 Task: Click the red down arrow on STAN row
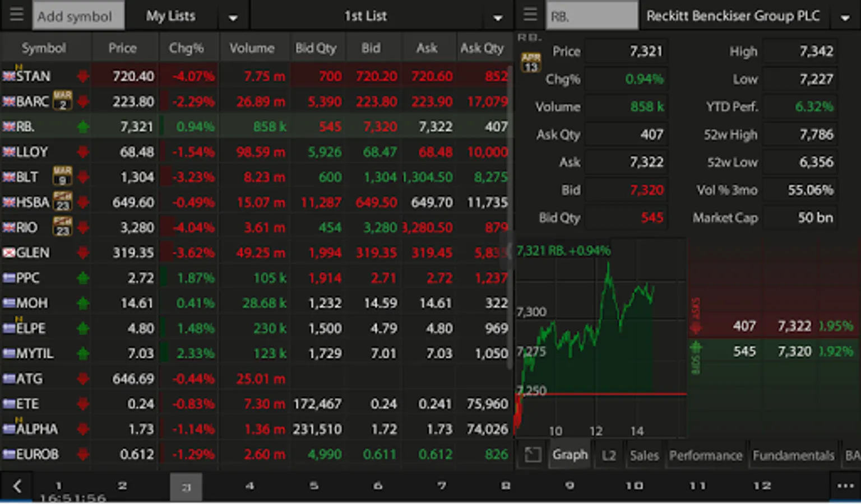83,76
